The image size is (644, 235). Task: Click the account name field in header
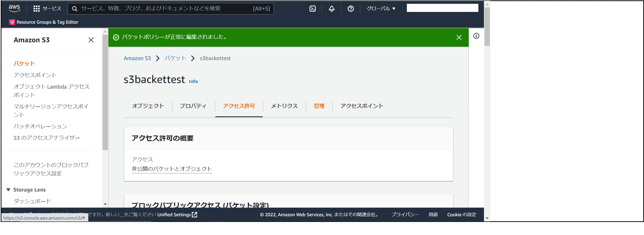(x=443, y=8)
